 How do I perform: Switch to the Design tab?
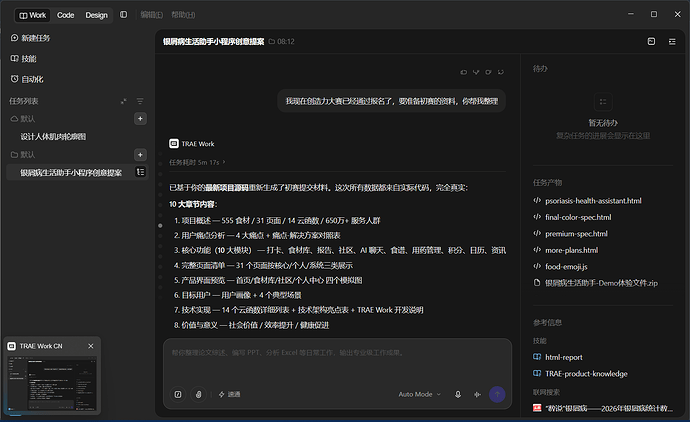point(96,15)
